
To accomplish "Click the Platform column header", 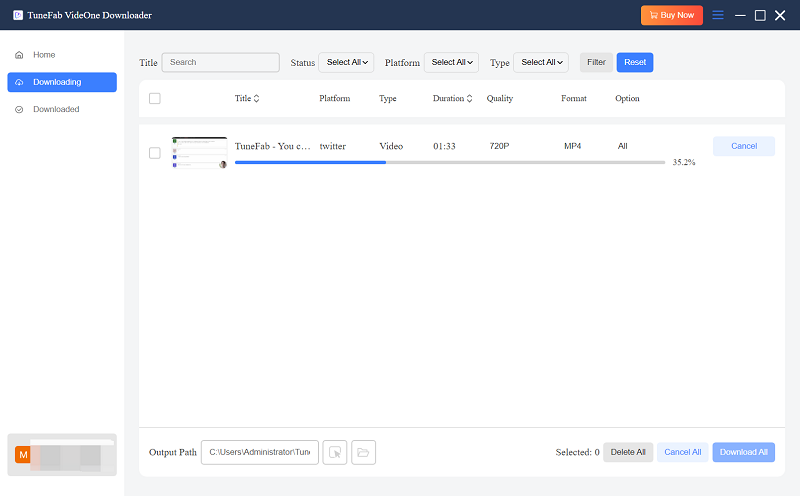I will 335,98.
